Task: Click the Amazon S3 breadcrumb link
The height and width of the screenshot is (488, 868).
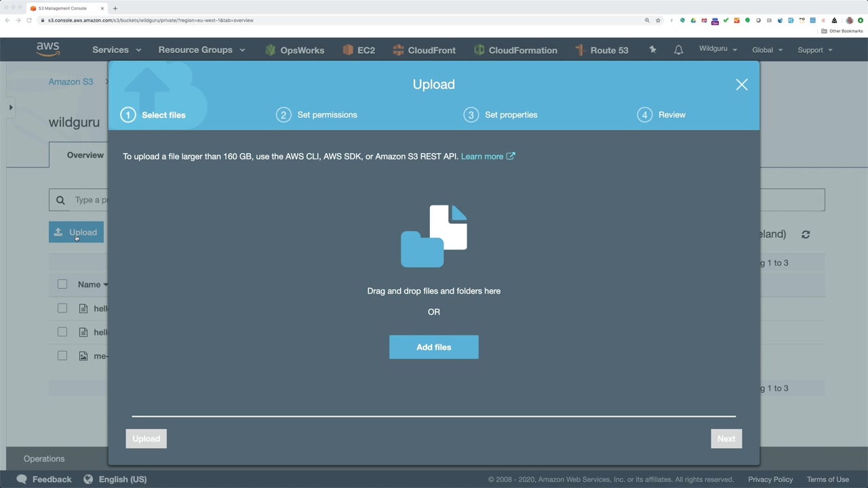Action: click(71, 82)
